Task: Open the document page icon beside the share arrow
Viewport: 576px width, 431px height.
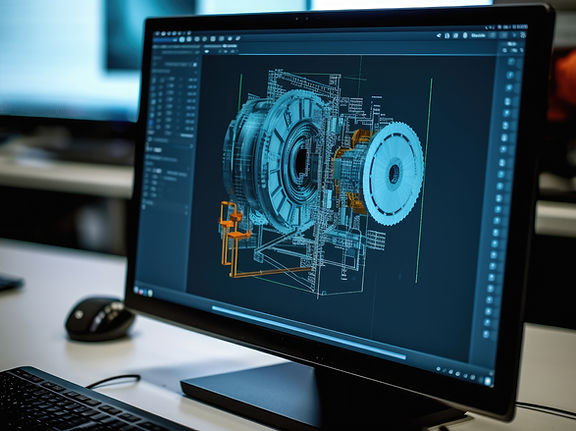Action: [447, 36]
